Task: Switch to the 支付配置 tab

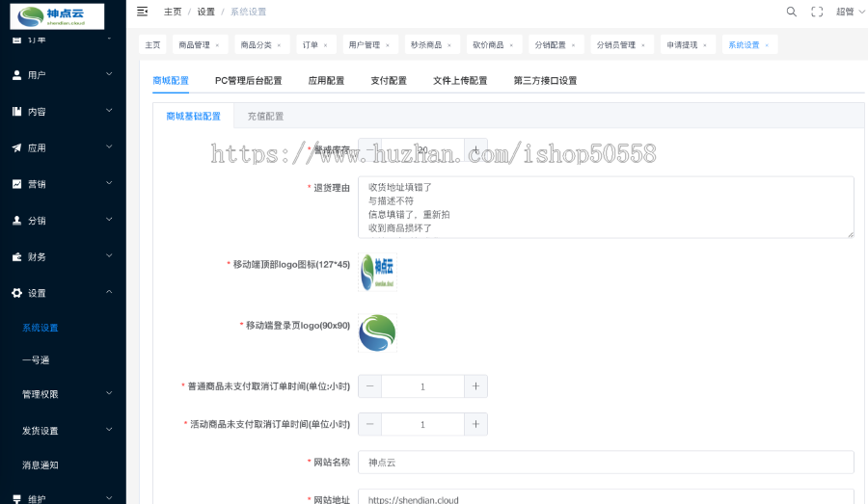Action: [389, 81]
